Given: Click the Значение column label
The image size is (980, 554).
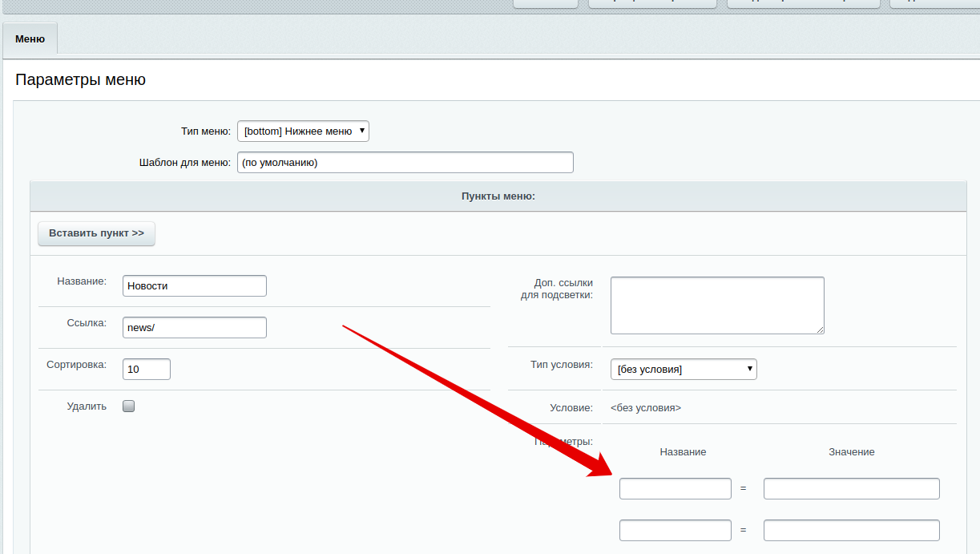Looking at the screenshot, I should (851, 452).
